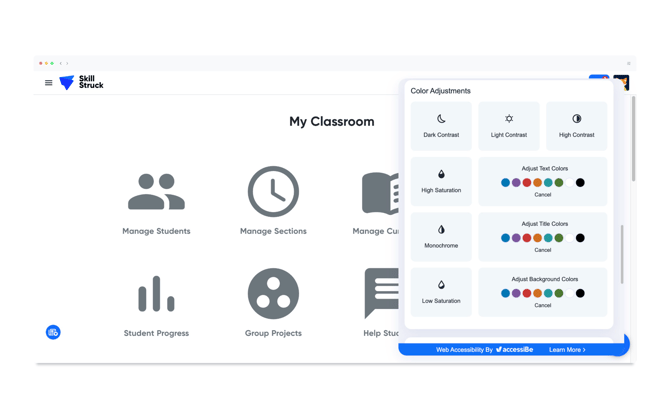Cancel the Adjust Background Colors choice
670x418 pixels.
tap(543, 306)
